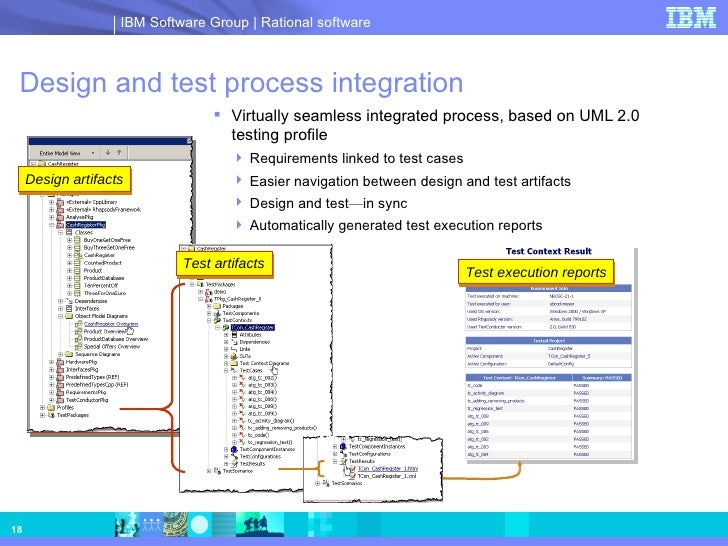Viewport: 728px width, 546px height.
Task: Collapse the highlighted CashRegisterPkg node
Action: 52,225
